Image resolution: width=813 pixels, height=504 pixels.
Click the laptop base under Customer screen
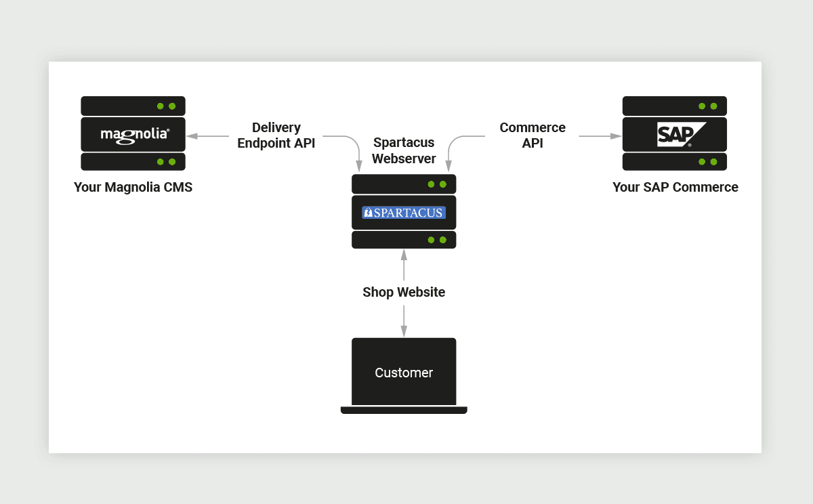(404, 410)
